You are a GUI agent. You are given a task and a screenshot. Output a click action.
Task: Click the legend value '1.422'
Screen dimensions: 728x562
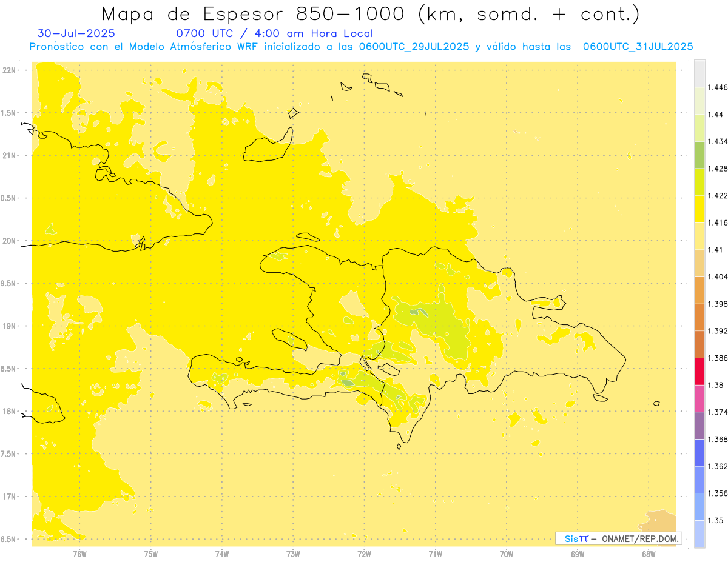tap(718, 196)
